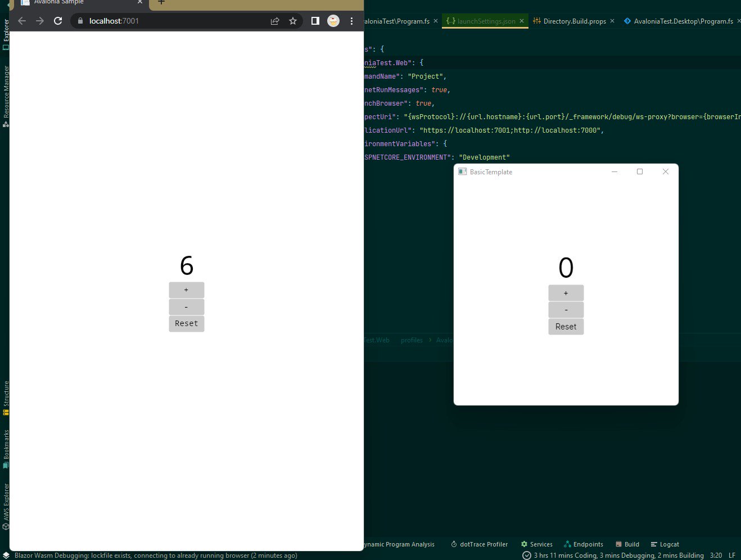The height and width of the screenshot is (560, 741).
Task: Toggle the Bookmarks panel open
Action: [x=5, y=444]
